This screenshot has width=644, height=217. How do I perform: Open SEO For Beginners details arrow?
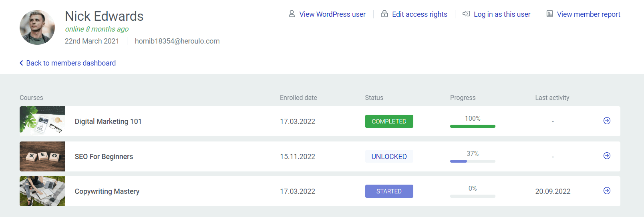[607, 156]
